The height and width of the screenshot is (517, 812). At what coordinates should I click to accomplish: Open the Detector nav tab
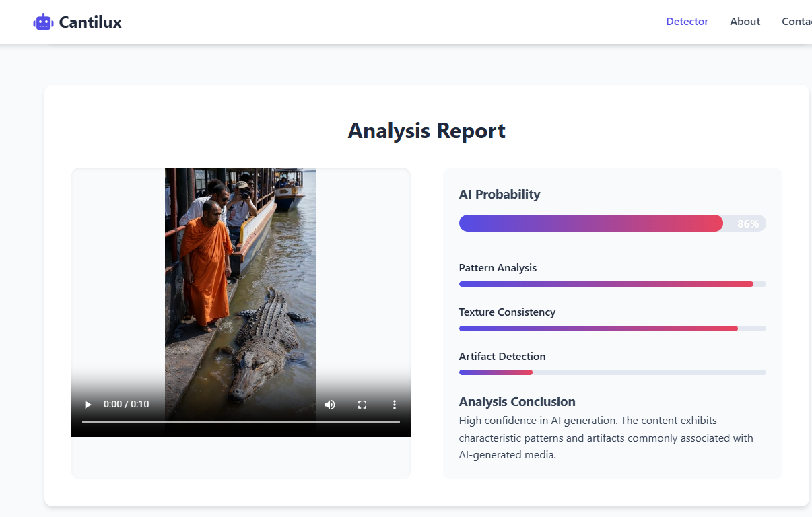(687, 22)
